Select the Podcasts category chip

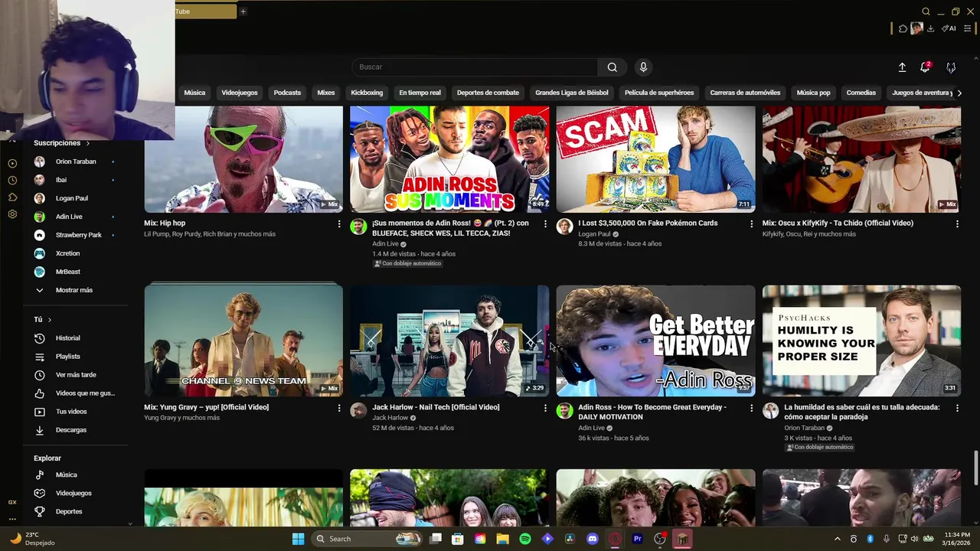(287, 93)
